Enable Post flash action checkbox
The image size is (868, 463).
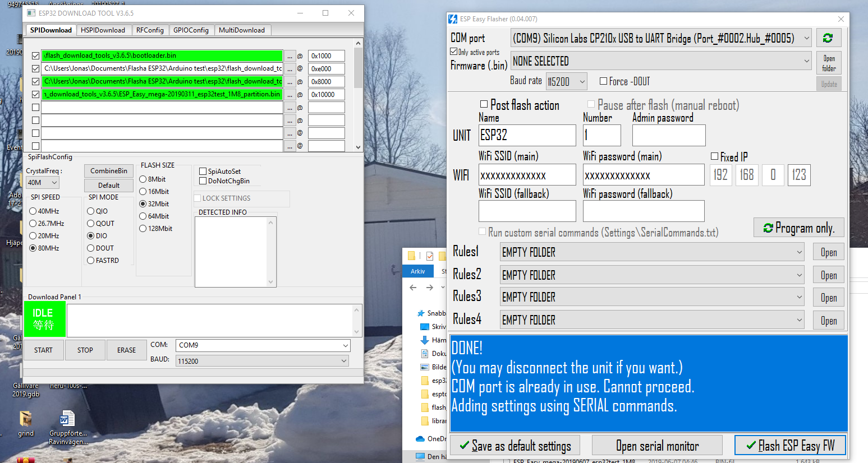484,104
